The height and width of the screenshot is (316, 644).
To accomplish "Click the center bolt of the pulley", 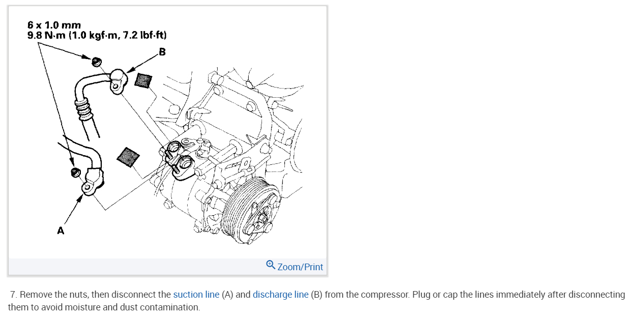I will click(x=262, y=219).
